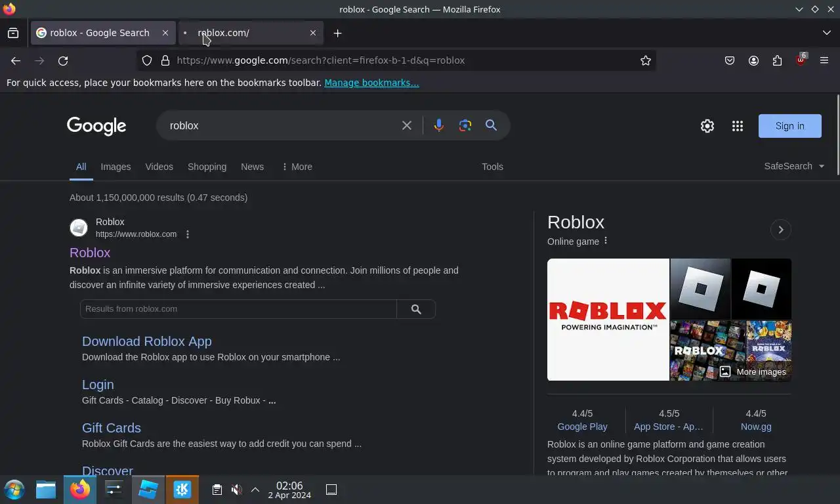840x504 pixels.
Task: Select the All results tab
Action: tap(81, 167)
